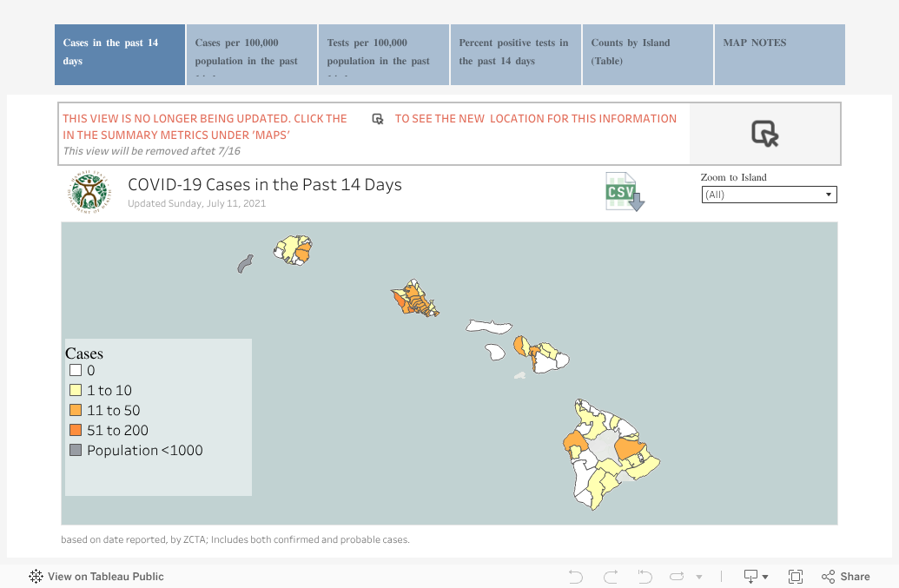Open the 'Zoom to Island' dropdown

coord(768,194)
